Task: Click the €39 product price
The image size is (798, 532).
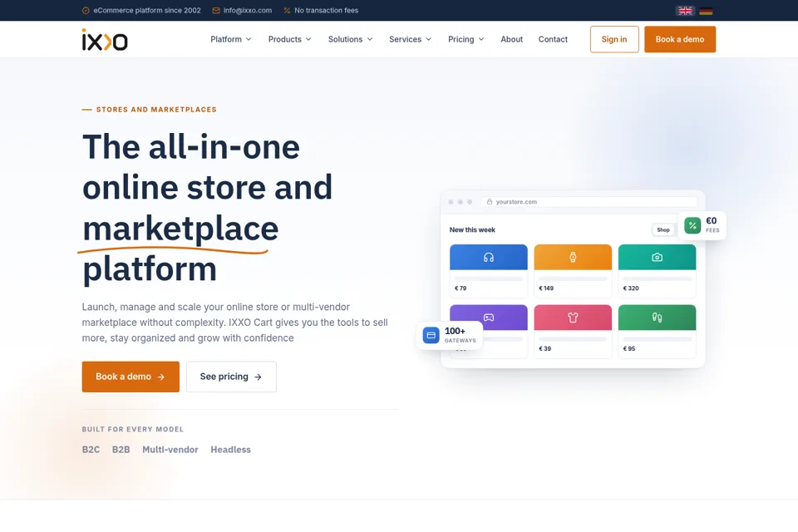Action: [x=544, y=349]
